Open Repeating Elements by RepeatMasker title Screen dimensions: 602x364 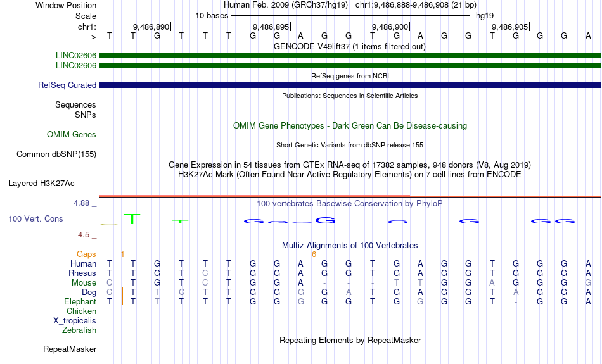point(350,341)
